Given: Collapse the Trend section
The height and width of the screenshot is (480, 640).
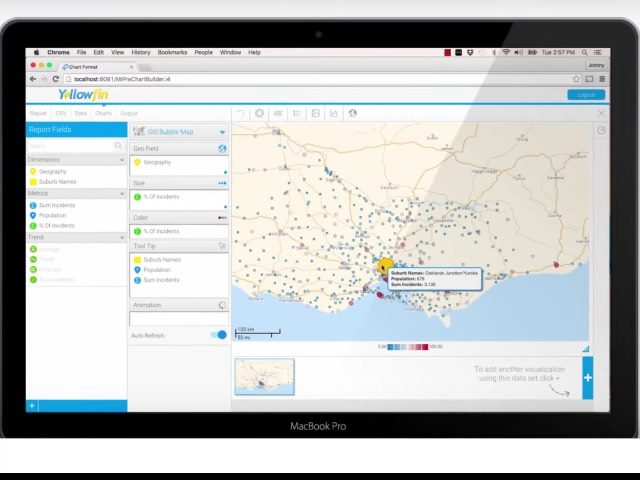Looking at the screenshot, I should [122, 237].
